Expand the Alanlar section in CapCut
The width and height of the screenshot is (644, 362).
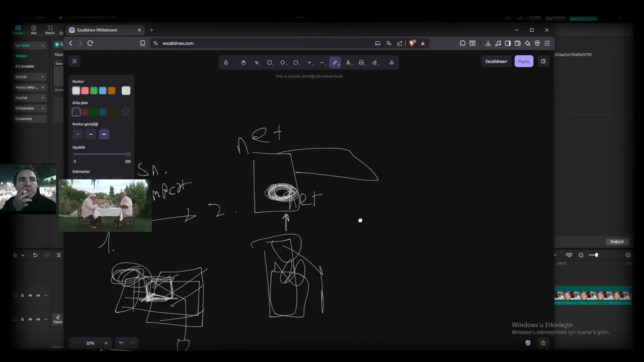[x=42, y=98]
